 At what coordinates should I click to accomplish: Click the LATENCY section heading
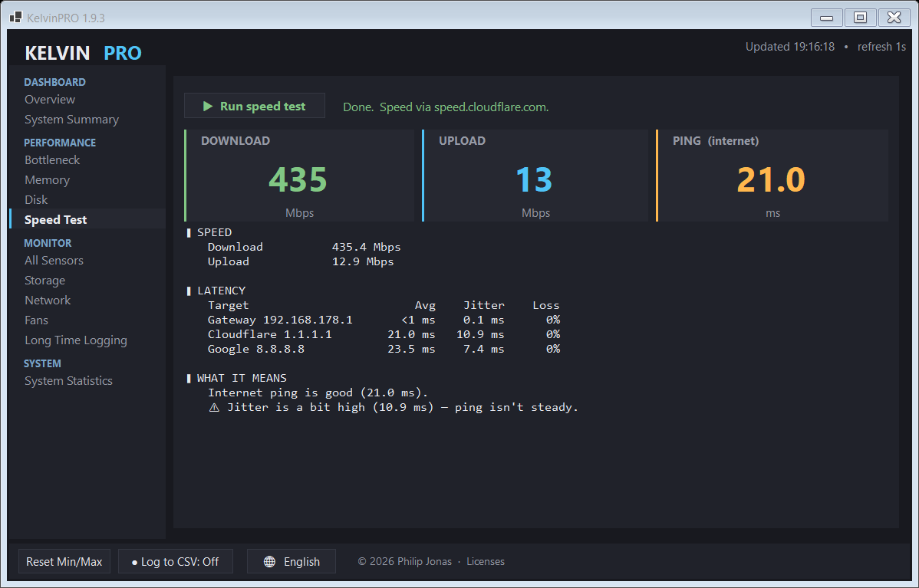tap(221, 291)
